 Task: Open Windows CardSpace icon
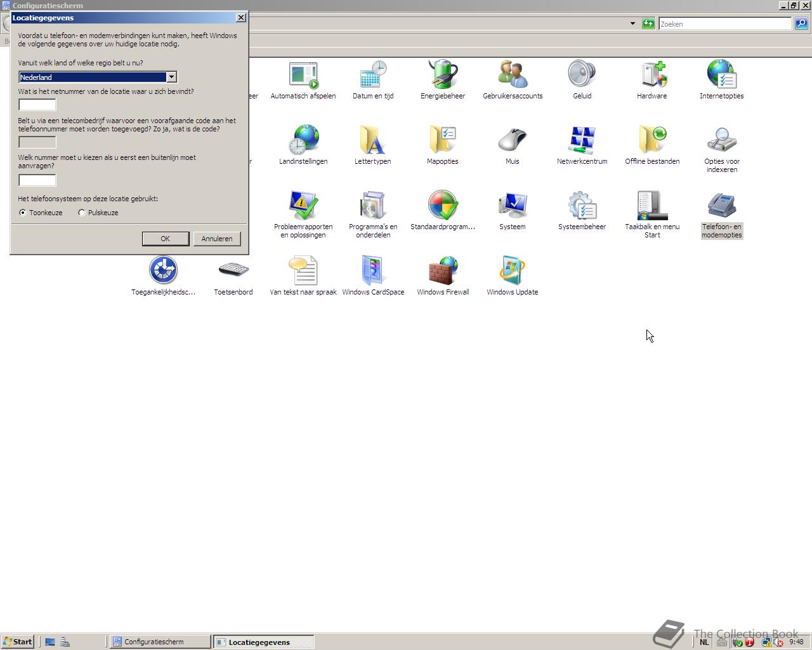pyautogui.click(x=373, y=270)
